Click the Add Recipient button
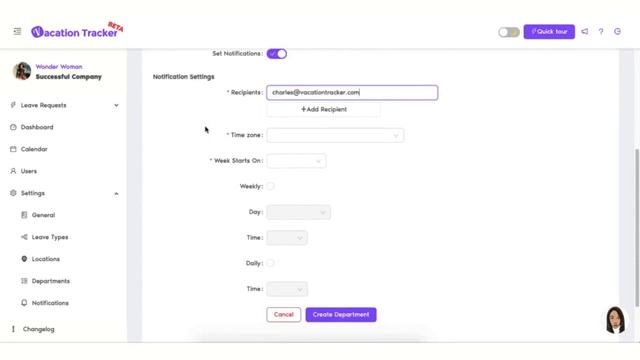640x360 pixels. pyautogui.click(x=324, y=109)
